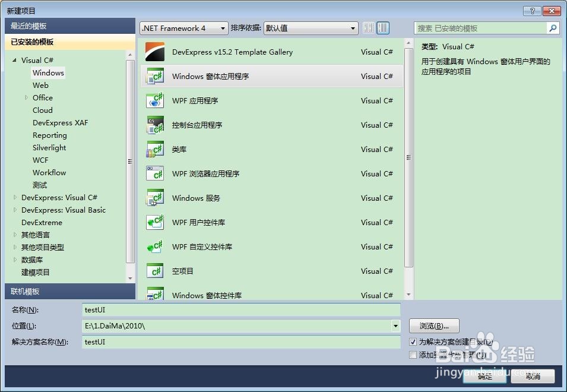
Task: Click the 解决方案名称 input field
Action: [x=241, y=342]
